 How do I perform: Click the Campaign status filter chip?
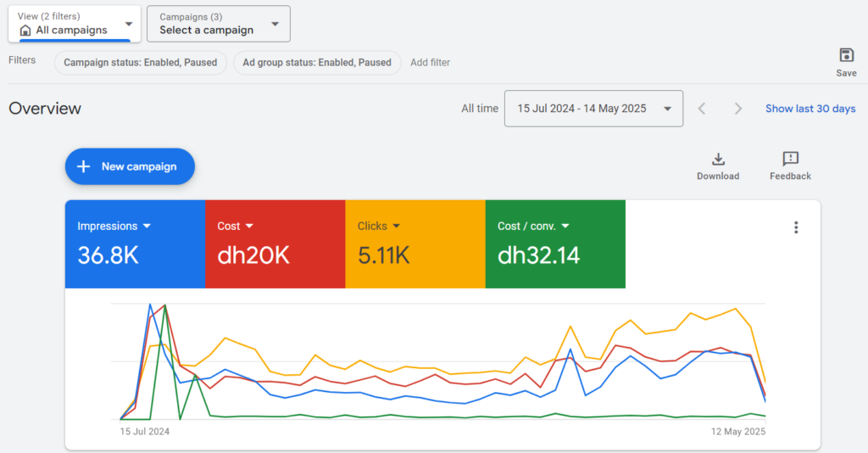[x=141, y=63]
